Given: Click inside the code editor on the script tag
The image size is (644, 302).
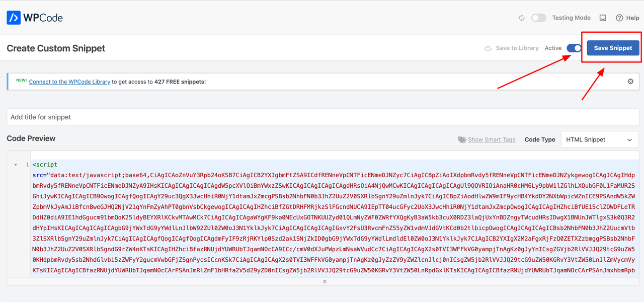Looking at the screenshot, I should click(45, 165).
